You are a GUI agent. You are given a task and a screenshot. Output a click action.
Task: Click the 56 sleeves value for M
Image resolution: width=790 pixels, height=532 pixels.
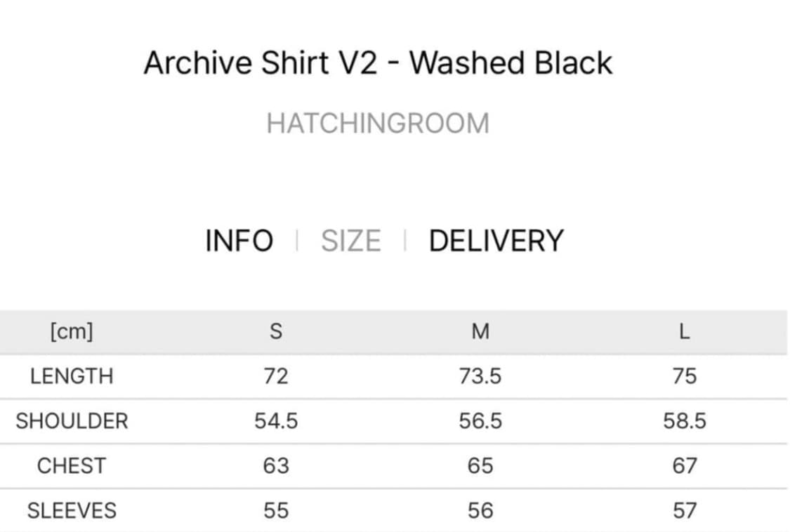tap(480, 511)
